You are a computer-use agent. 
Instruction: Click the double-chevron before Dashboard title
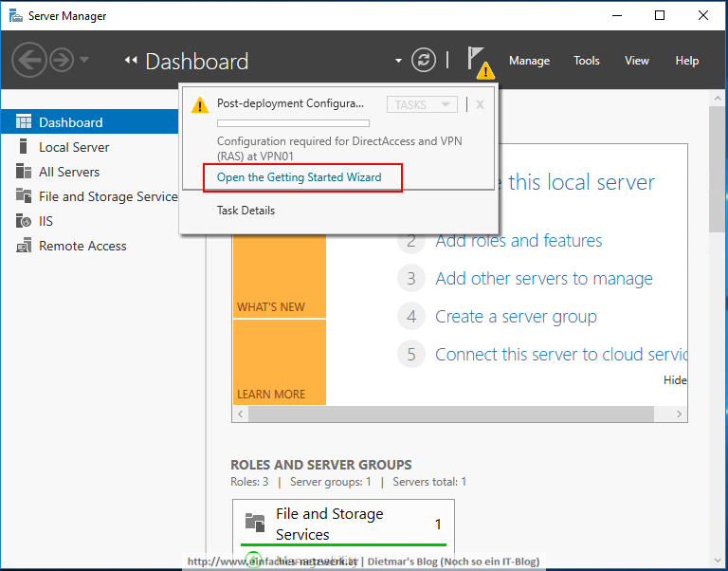coord(131,61)
